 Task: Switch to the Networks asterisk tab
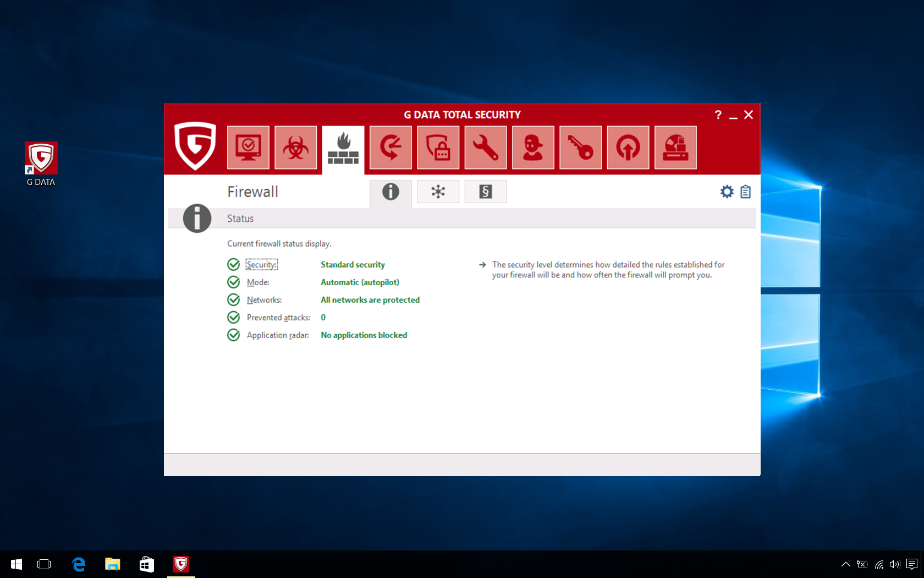point(438,192)
